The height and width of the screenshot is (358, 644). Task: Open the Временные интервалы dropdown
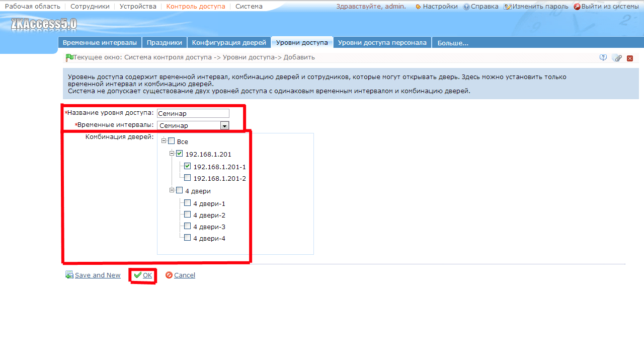[224, 125]
